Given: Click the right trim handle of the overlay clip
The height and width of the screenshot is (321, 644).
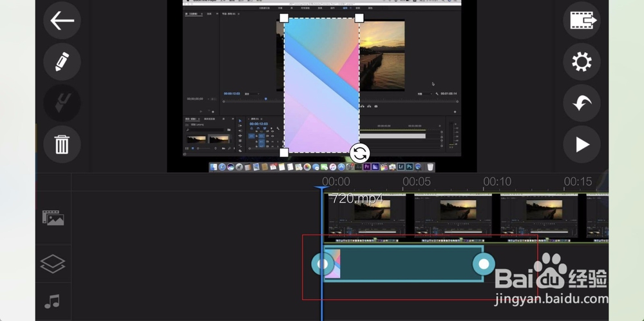Looking at the screenshot, I should 484,264.
